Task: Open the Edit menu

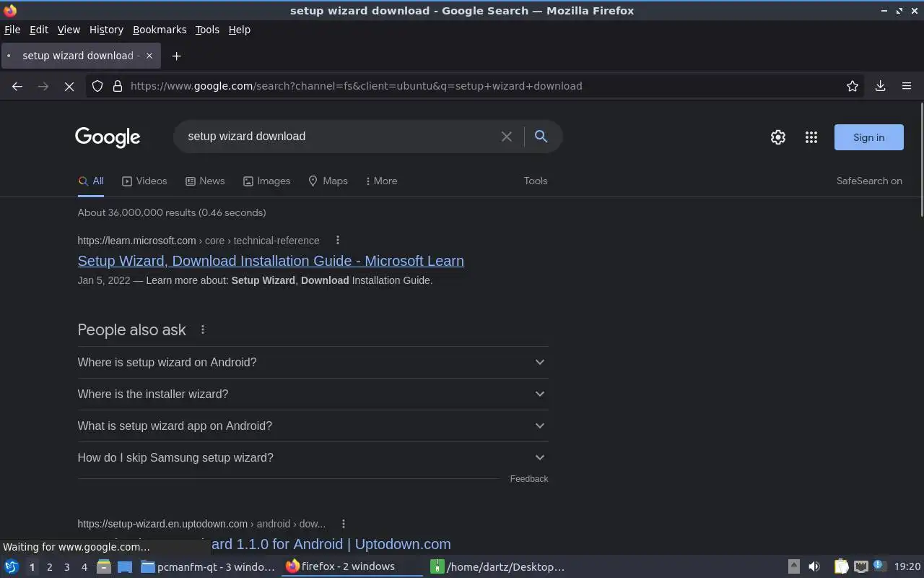Action: click(39, 30)
